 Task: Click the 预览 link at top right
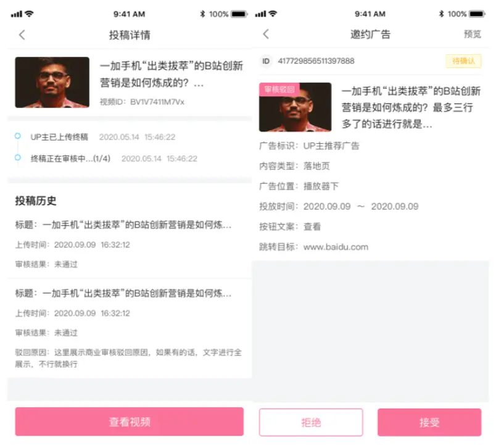coord(472,34)
